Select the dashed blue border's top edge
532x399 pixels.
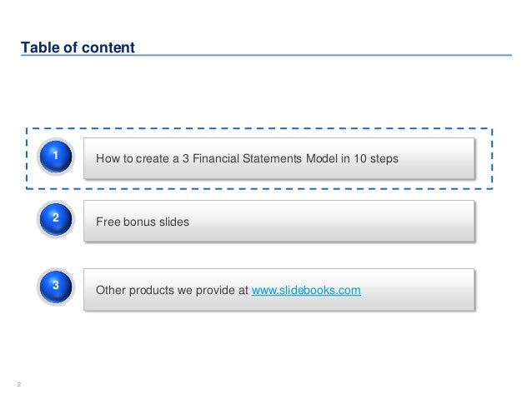coord(259,129)
